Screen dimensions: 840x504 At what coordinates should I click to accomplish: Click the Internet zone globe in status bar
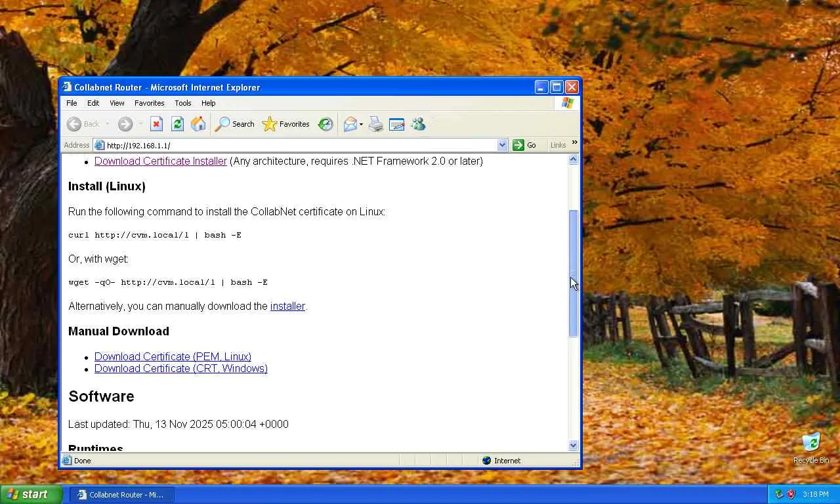[486, 461]
